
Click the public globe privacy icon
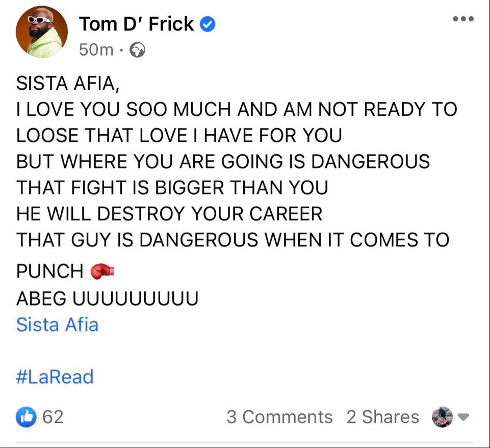[138, 49]
